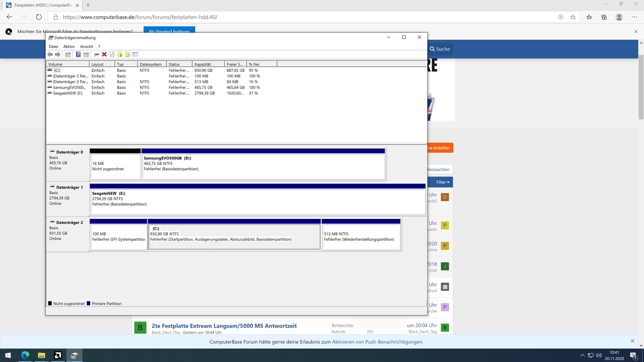Image resolution: width=644 pixels, height=362 pixels.
Task: Click the folder with magnifier icon
Action: pyautogui.click(x=128, y=54)
